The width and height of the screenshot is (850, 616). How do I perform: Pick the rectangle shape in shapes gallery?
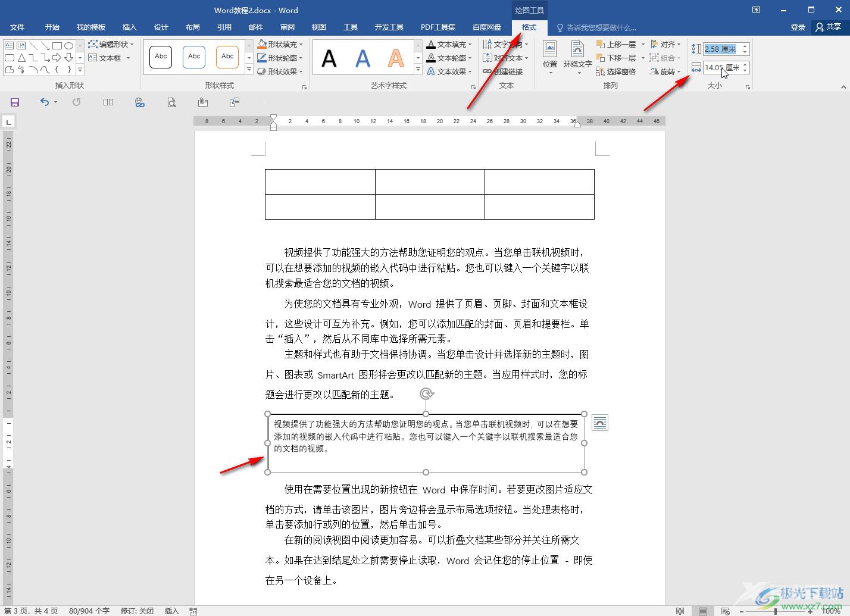click(x=57, y=45)
